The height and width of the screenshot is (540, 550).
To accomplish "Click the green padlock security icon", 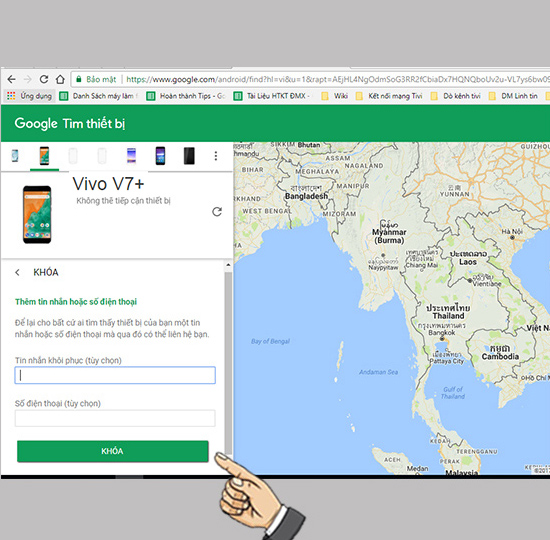I will pos(79,79).
